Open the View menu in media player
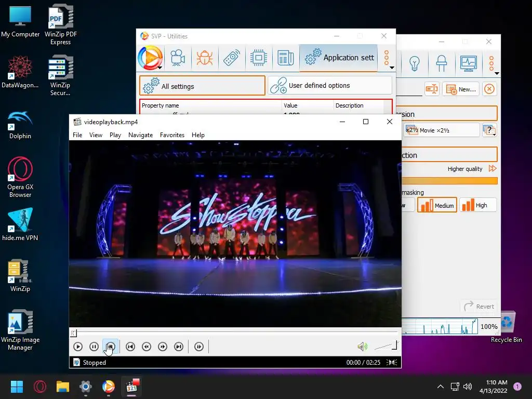 pos(96,135)
